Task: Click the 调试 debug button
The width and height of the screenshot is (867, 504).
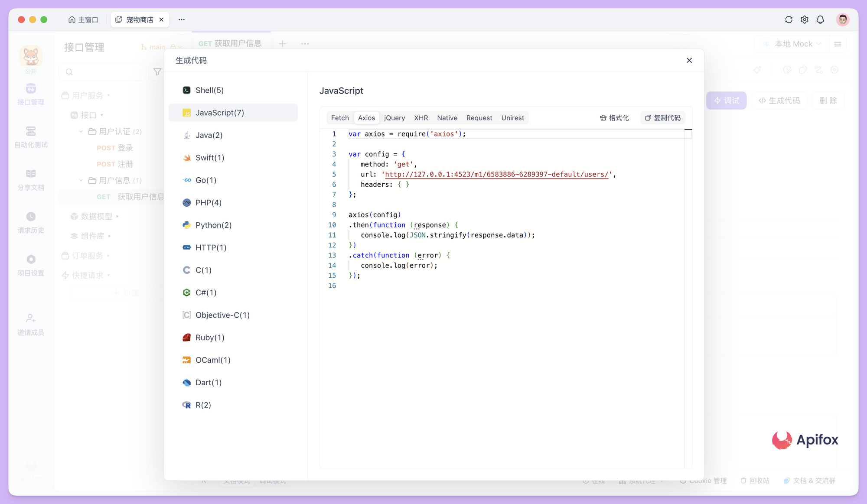Action: (726, 100)
